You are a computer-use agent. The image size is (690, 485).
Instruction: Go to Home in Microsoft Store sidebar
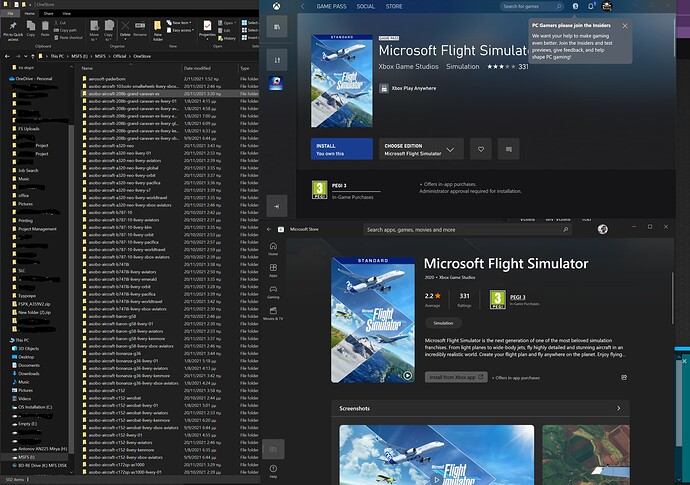(x=273, y=249)
